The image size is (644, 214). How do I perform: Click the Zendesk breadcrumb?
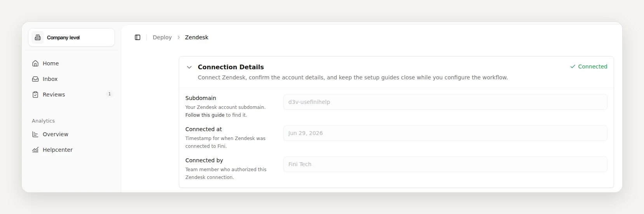point(197,37)
